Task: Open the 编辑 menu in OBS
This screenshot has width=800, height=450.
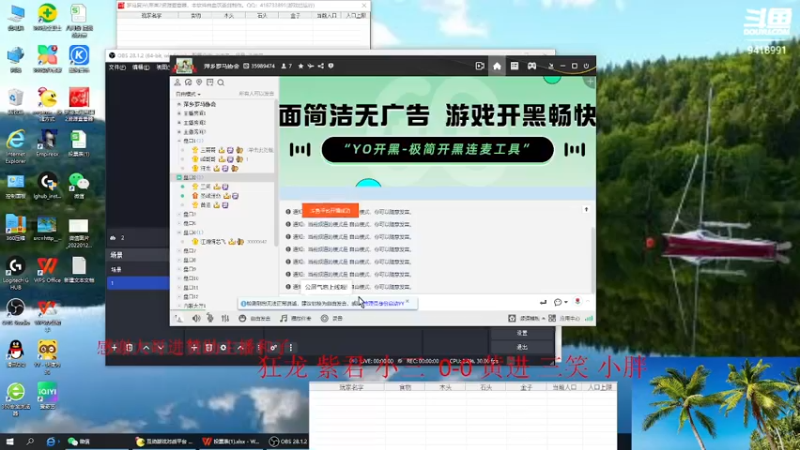Action: 141,67
